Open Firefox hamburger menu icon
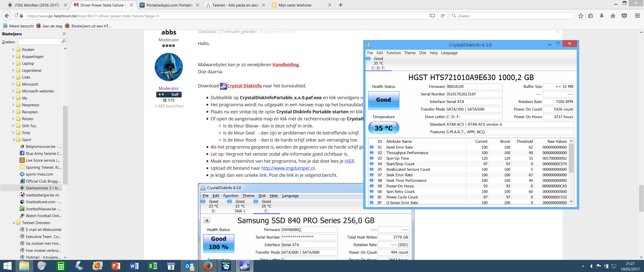Viewport: 644px width, 272px height. [637, 16]
